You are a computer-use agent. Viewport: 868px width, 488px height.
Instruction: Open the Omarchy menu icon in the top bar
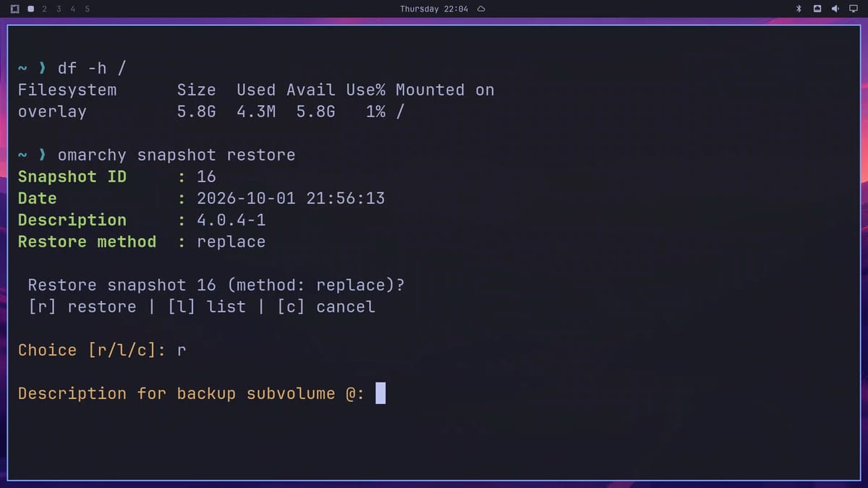tap(15, 9)
